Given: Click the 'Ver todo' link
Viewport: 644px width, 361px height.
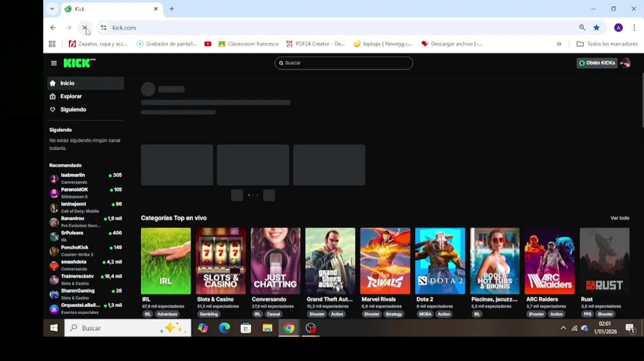Looking at the screenshot, I should point(620,218).
